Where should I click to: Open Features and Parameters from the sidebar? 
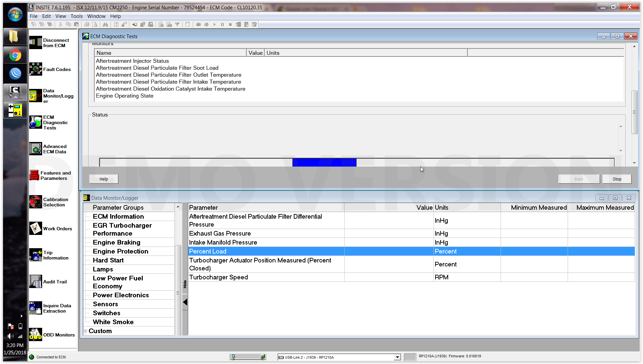click(x=50, y=176)
